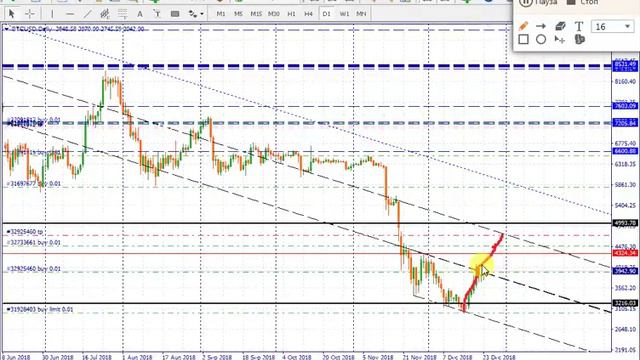Select the trendline drawing tool
The image size is (640, 360).
87,14
